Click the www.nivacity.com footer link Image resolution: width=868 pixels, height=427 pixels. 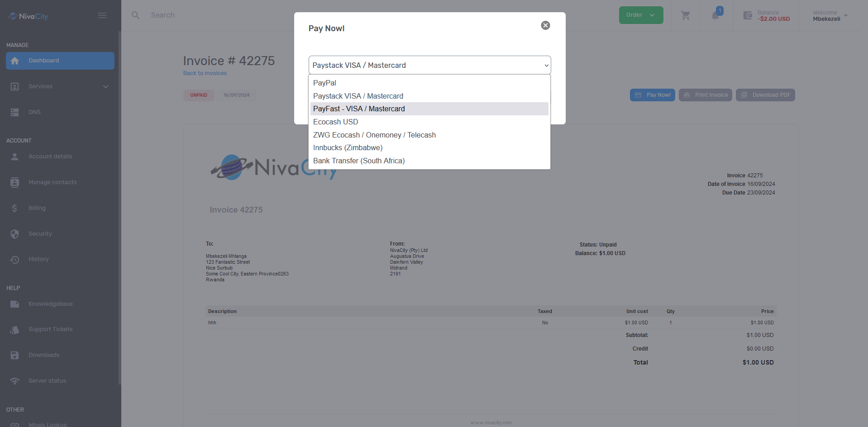click(491, 423)
